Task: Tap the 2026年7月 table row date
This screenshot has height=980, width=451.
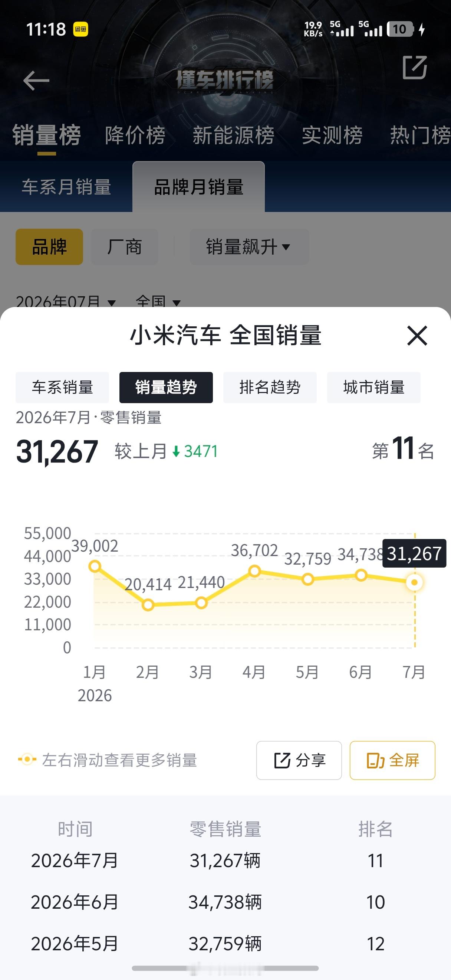Action: coord(75,861)
